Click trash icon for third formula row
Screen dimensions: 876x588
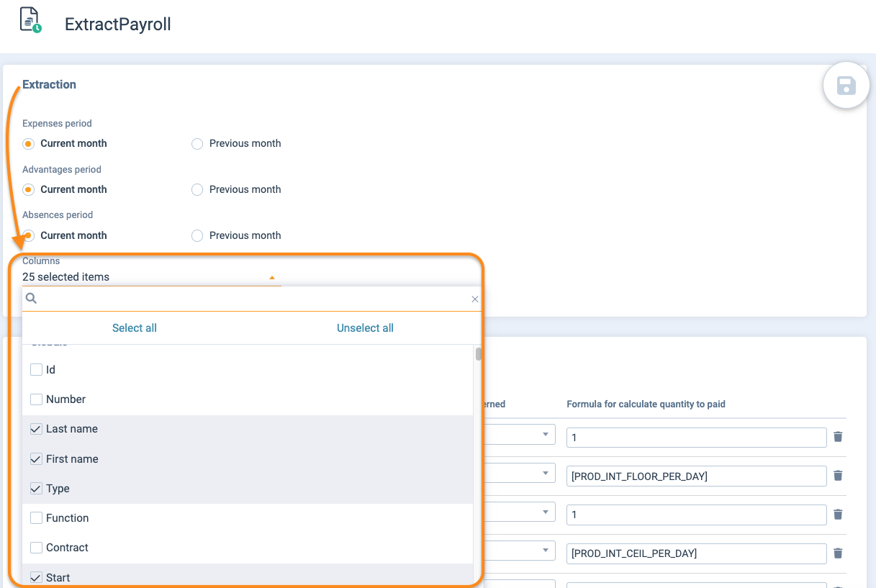[838, 515]
